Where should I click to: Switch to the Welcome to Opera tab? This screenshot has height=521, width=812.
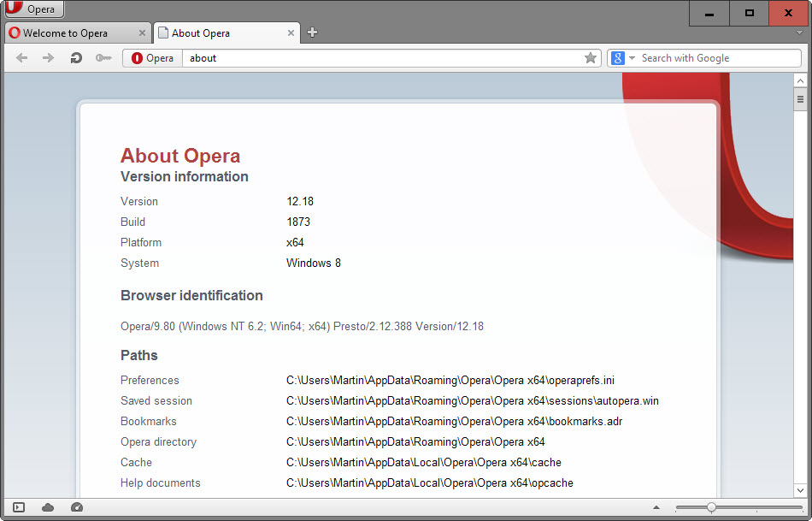(78, 33)
